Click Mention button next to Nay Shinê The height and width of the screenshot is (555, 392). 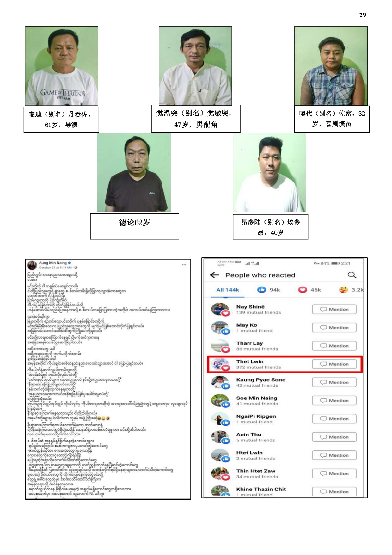334,309
